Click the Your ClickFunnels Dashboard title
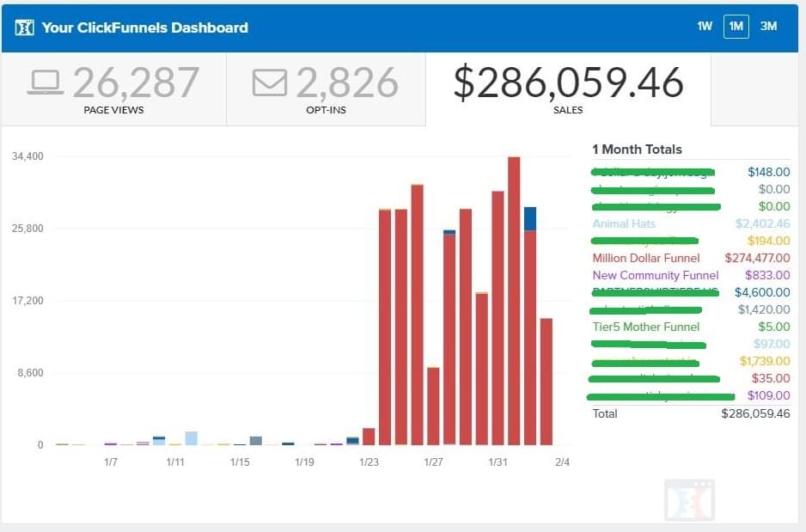806x532 pixels. point(145,28)
